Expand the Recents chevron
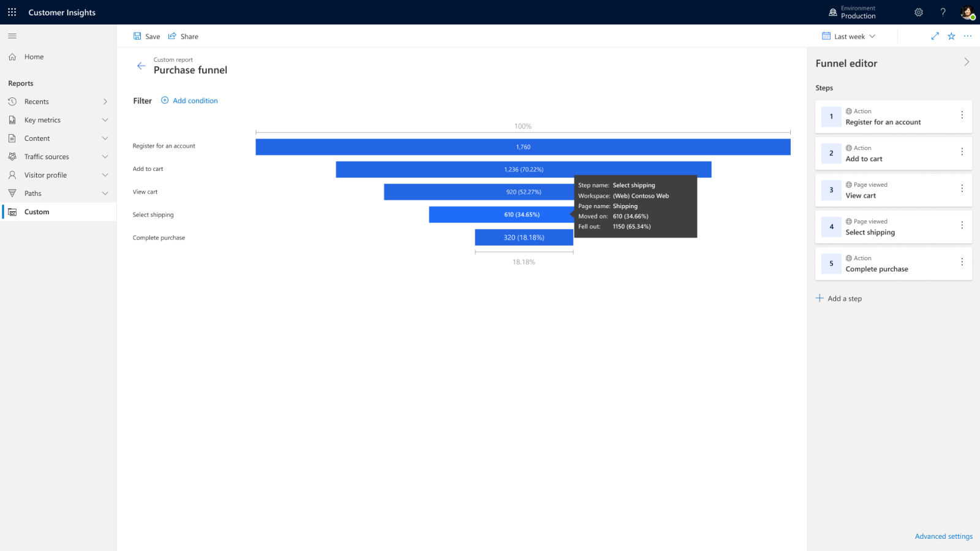This screenshot has height=551, width=980. pyautogui.click(x=105, y=102)
